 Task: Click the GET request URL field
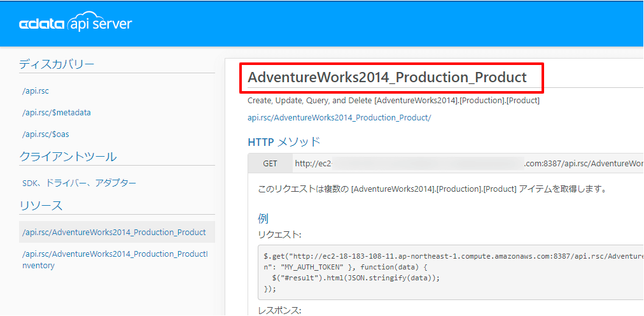468,164
